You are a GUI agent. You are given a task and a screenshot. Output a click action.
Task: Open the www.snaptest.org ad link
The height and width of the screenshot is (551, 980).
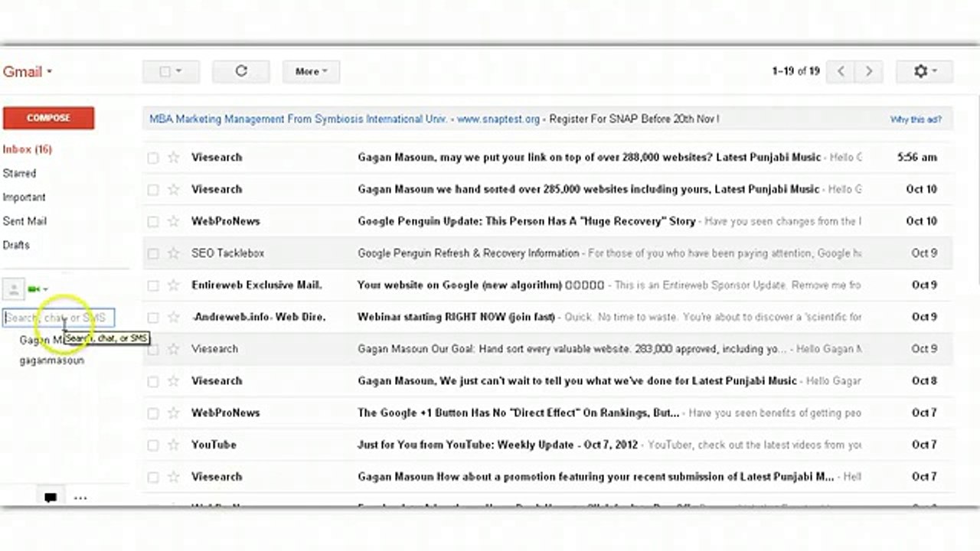click(x=498, y=119)
